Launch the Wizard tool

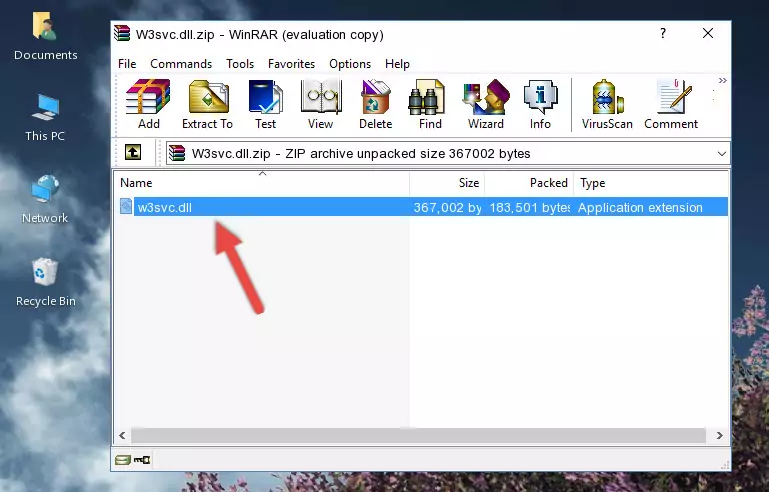(x=486, y=104)
